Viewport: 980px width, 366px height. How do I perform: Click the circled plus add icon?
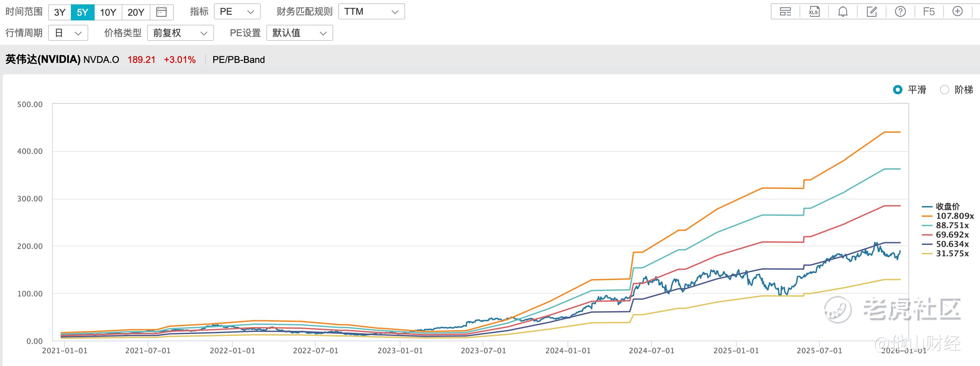coord(957,11)
